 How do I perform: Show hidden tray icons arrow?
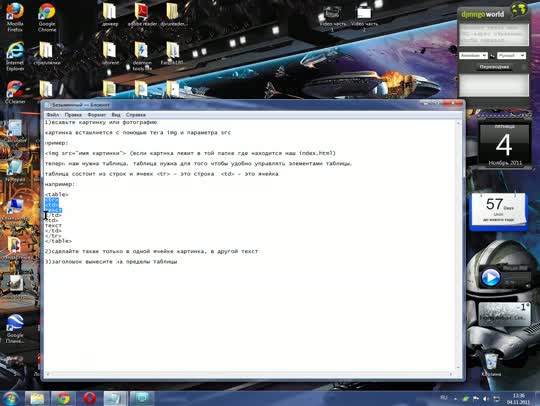[x=455, y=399]
